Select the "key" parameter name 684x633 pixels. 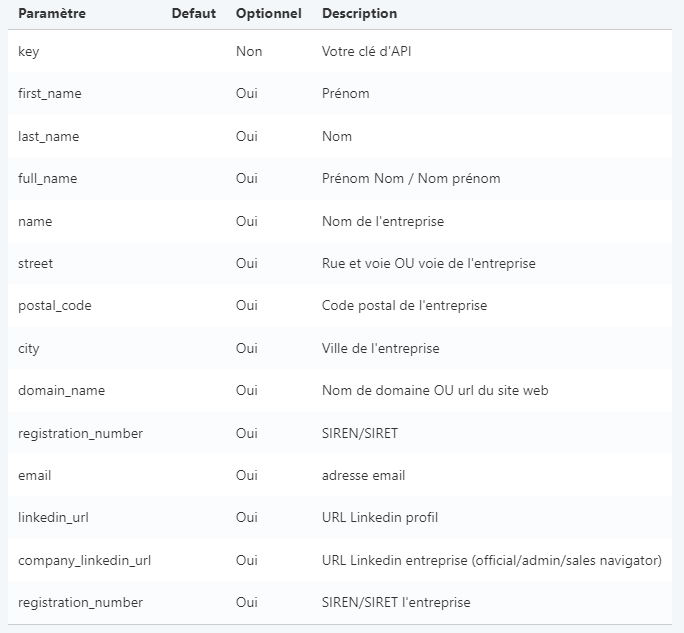pyautogui.click(x=29, y=51)
